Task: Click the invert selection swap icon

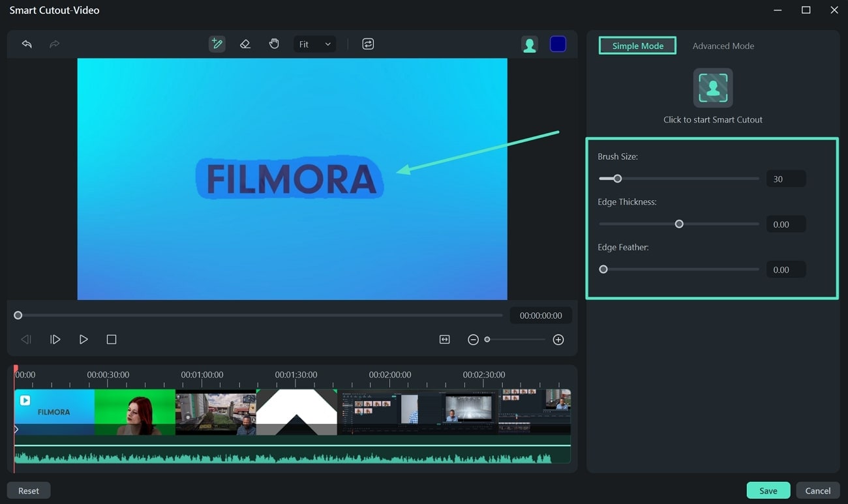Action: tap(368, 44)
